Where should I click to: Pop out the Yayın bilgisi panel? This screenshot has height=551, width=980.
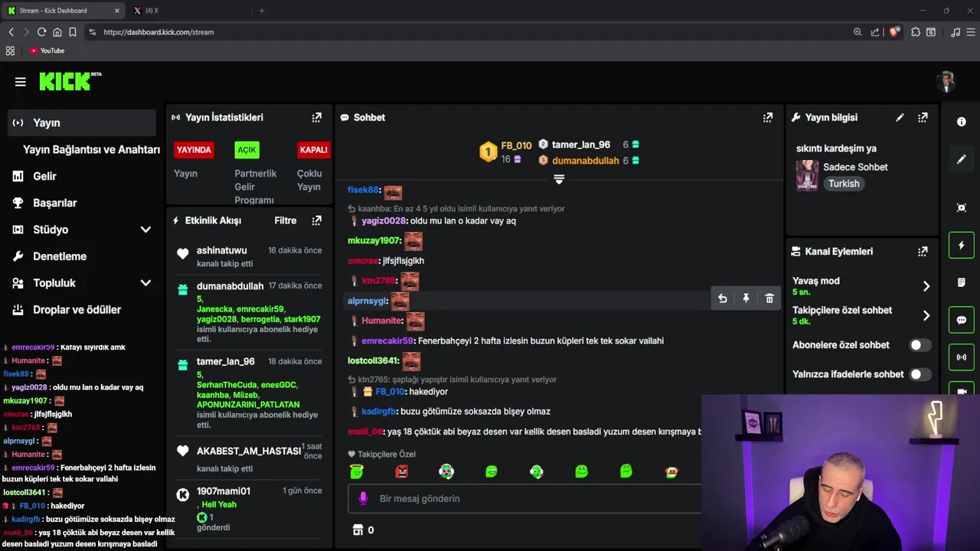923,118
